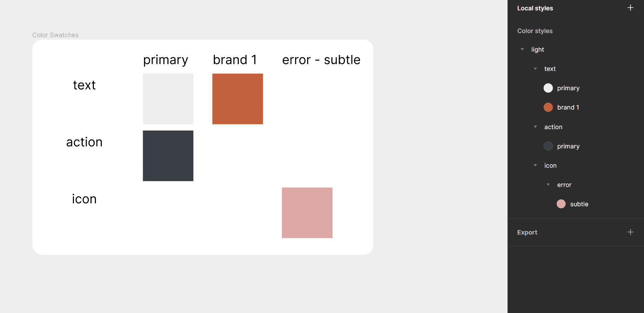Viewport: 644px width, 313px height.
Task: Click the Export section title
Action: [527, 232]
